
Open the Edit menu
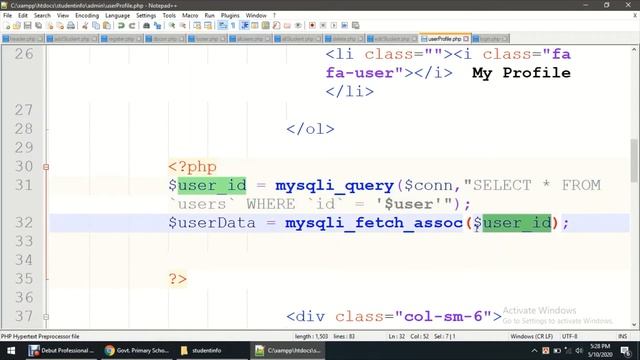23,16
